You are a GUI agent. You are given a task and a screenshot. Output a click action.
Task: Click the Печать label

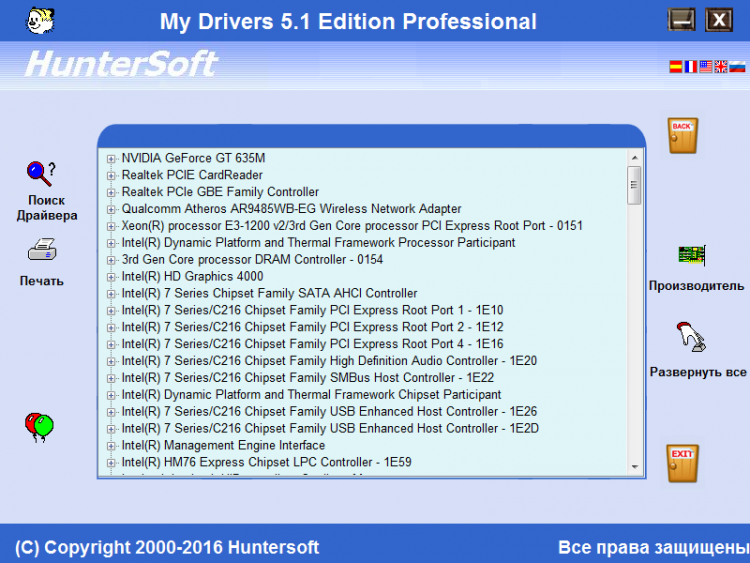tap(42, 281)
